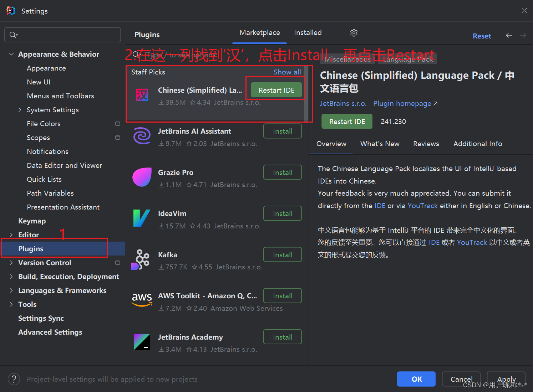This screenshot has height=392, width=533.
Task: Switch to the Marketplace tab
Action: 260,33
